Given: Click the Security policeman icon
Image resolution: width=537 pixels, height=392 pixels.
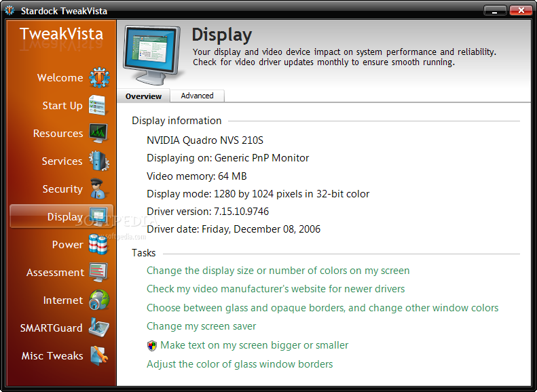Looking at the screenshot, I should [x=98, y=189].
